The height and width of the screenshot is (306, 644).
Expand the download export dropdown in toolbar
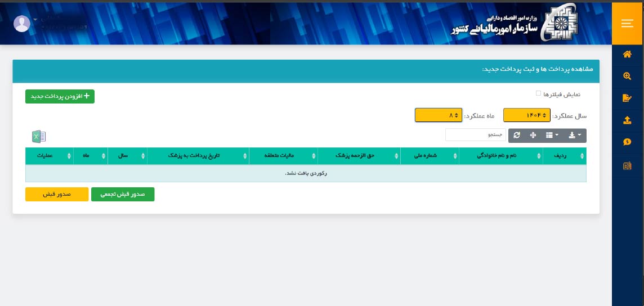click(574, 136)
